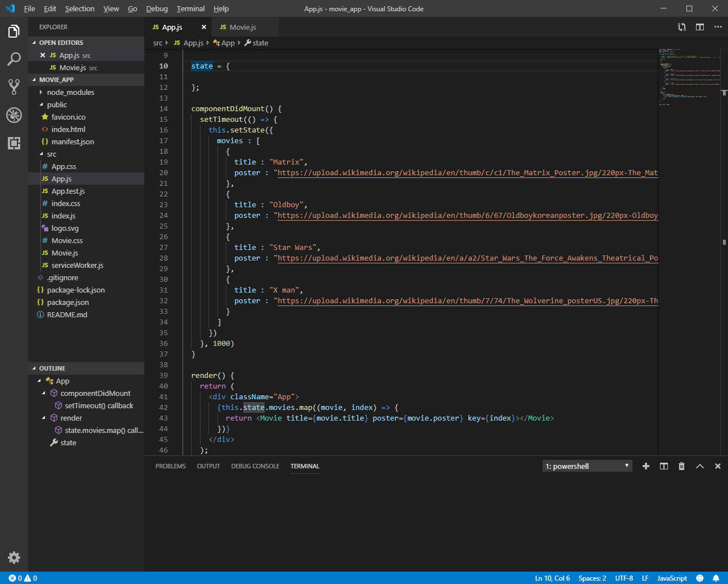The height and width of the screenshot is (584, 728).
Task: Kill the terminal with trash icon
Action: click(x=681, y=466)
